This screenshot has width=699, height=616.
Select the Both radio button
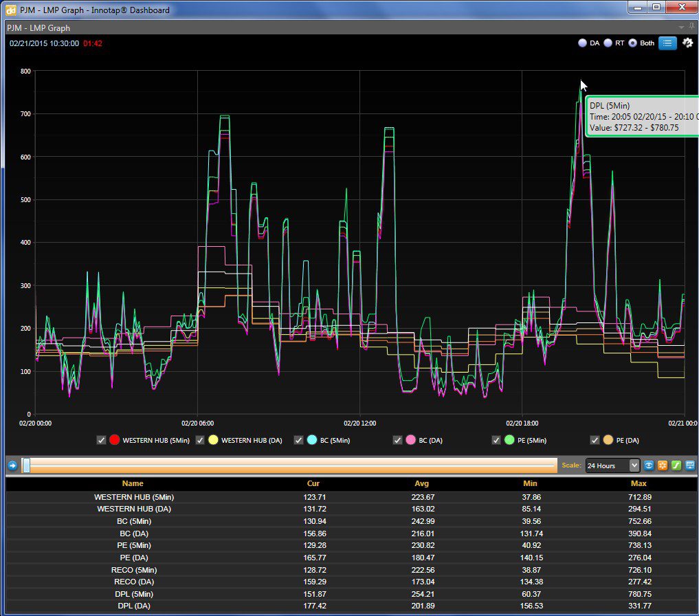coord(632,43)
